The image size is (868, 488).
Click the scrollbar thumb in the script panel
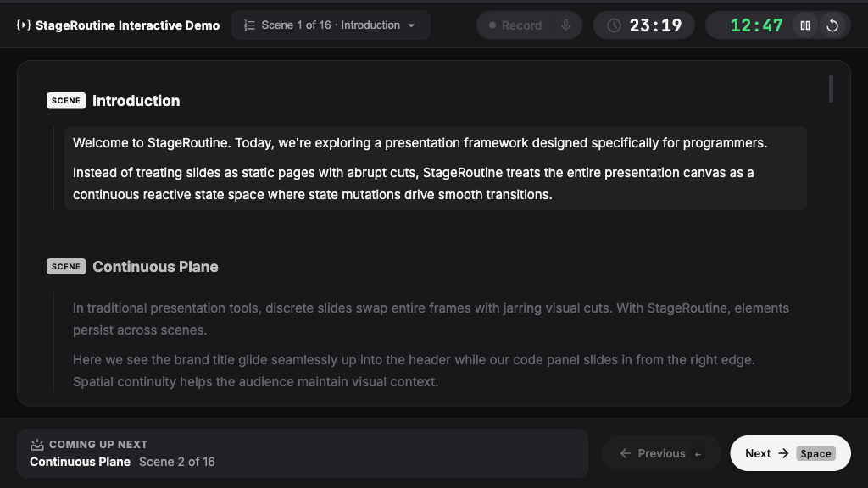831,88
